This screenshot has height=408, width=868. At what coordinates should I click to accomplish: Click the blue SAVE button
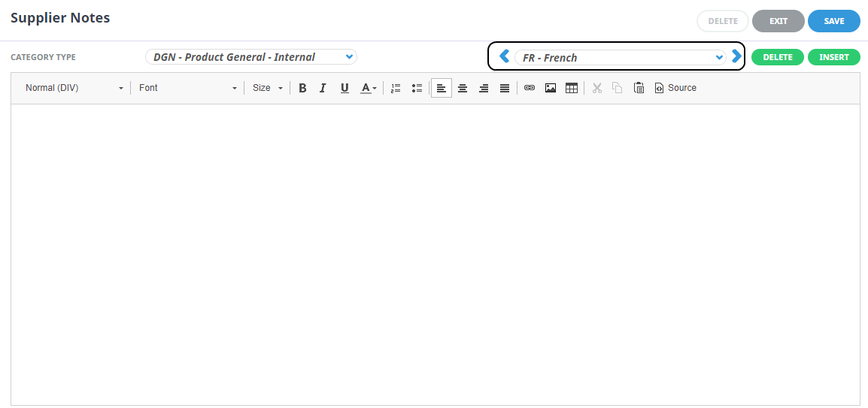click(833, 21)
